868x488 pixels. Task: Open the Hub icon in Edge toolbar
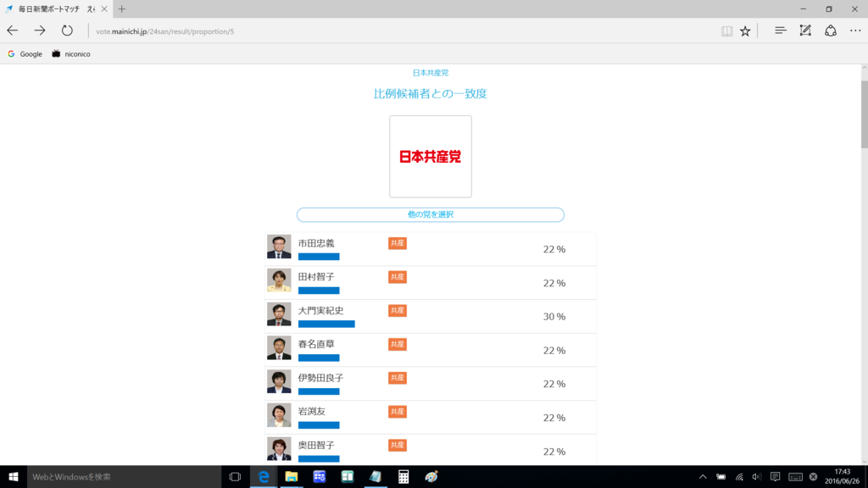click(780, 31)
